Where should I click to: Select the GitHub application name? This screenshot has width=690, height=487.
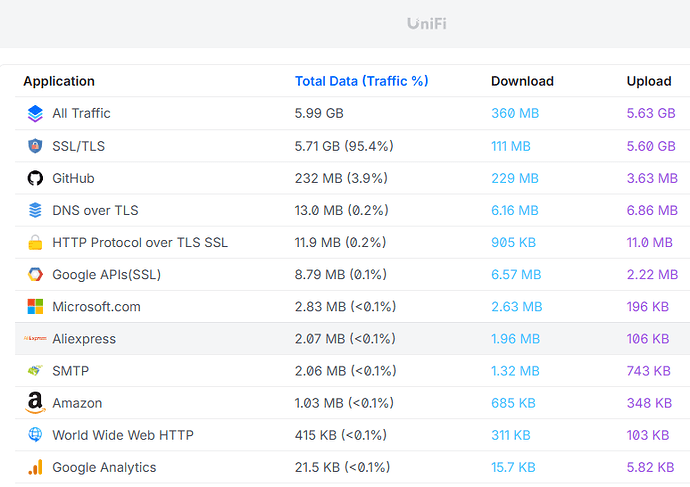click(73, 178)
